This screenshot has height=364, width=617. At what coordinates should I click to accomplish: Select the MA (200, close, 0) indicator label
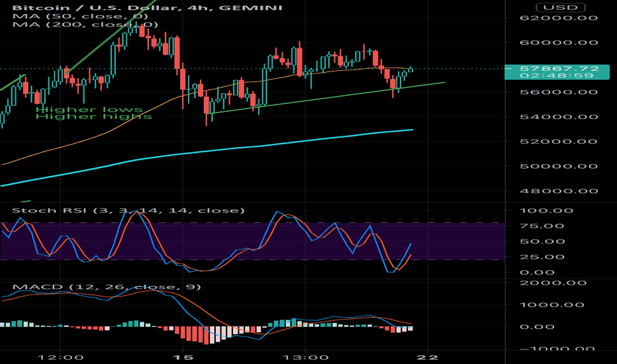[85, 24]
